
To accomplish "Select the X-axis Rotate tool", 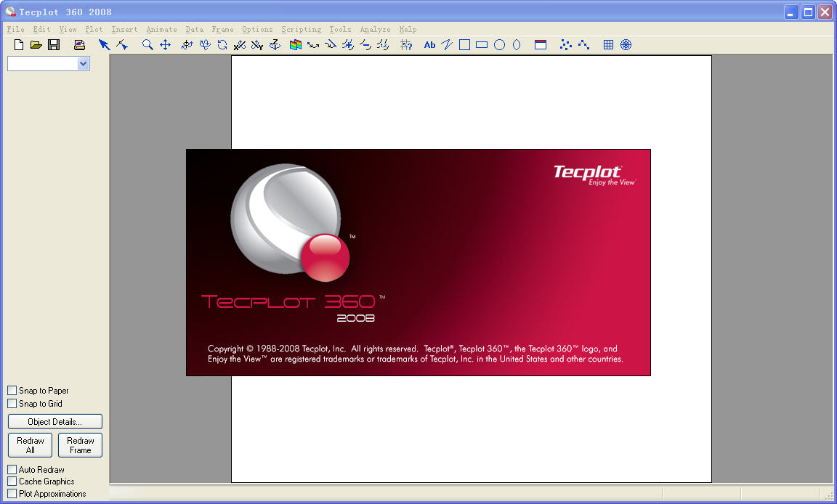I will [x=240, y=45].
